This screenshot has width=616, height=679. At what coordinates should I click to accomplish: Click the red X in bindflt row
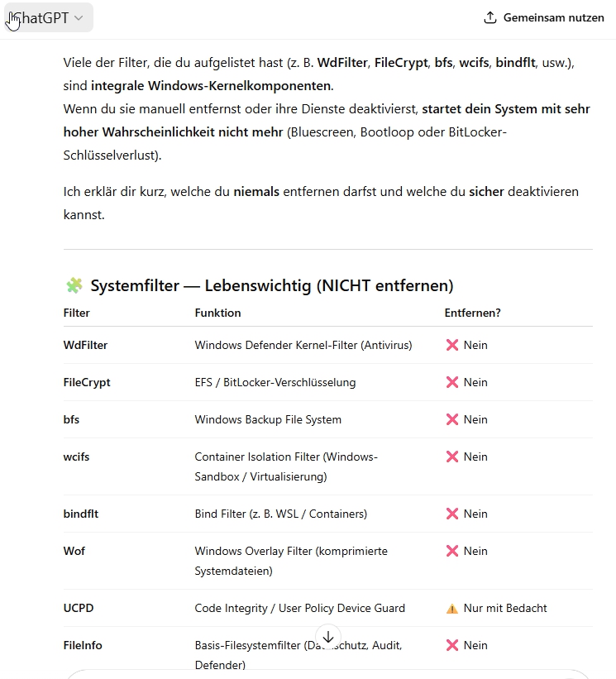(452, 514)
